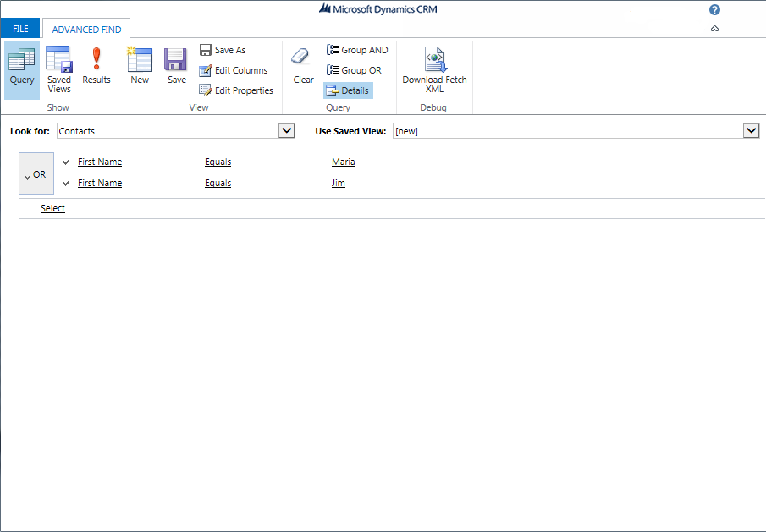Open Edit Properties
766x532 pixels.
[x=236, y=90]
